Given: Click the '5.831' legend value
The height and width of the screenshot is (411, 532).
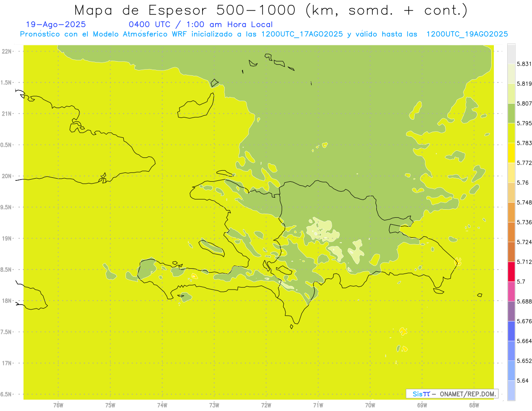Looking at the screenshot, I should [x=524, y=64].
